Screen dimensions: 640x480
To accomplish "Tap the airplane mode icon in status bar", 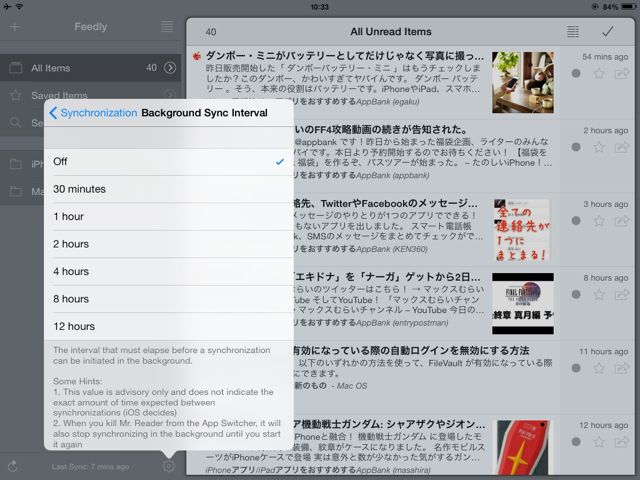I will pyautogui.click(x=7, y=7).
